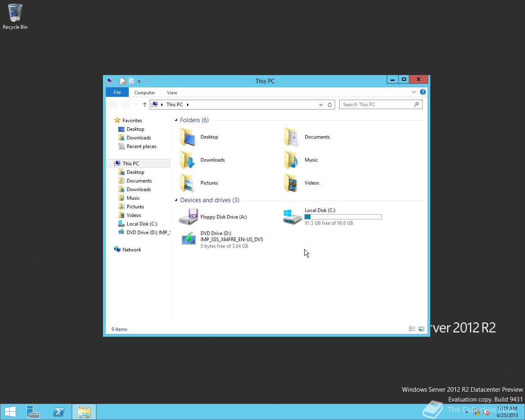Click the '9 items' status text

119,329
